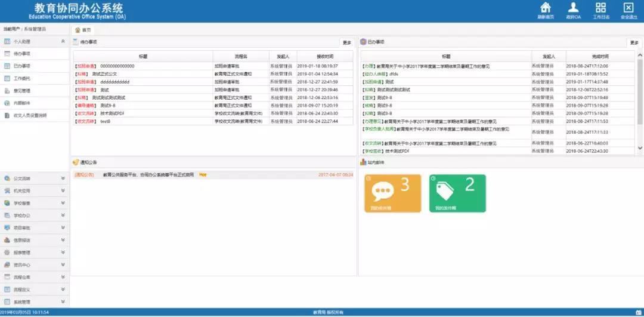Click the 安全退出 logout icon

pos(628,8)
